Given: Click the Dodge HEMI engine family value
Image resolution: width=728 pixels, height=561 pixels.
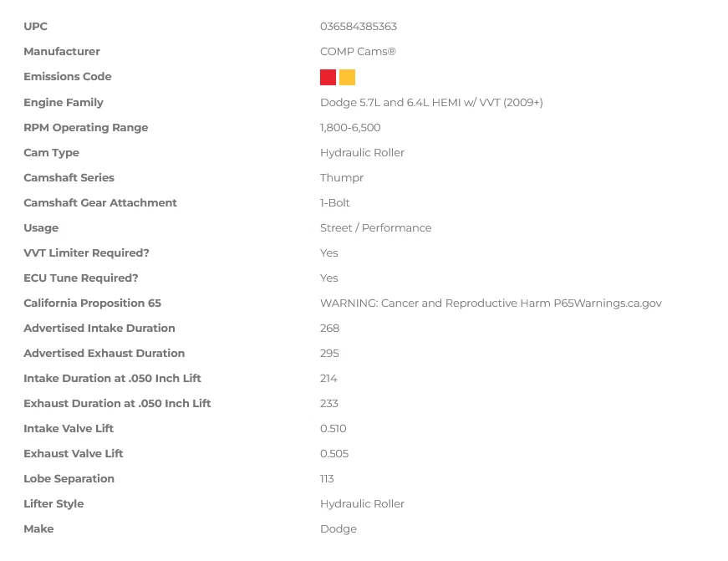Looking at the screenshot, I should click(x=431, y=103).
